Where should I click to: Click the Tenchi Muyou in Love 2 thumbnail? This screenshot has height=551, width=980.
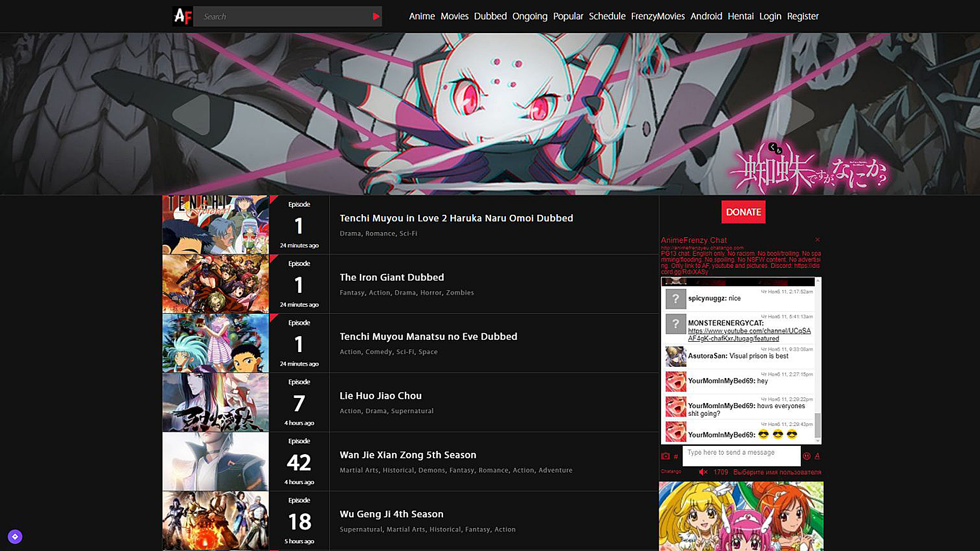point(215,224)
